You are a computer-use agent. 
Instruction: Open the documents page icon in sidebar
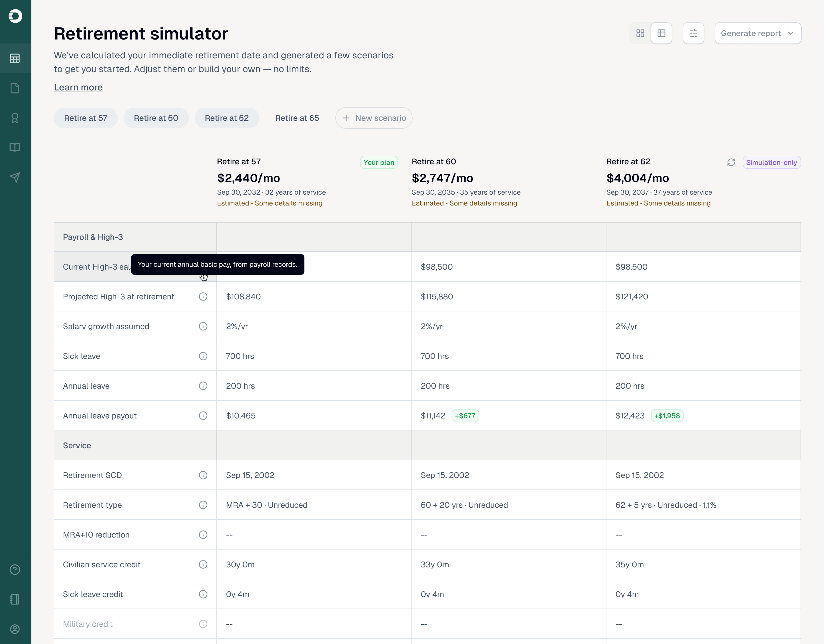15,88
